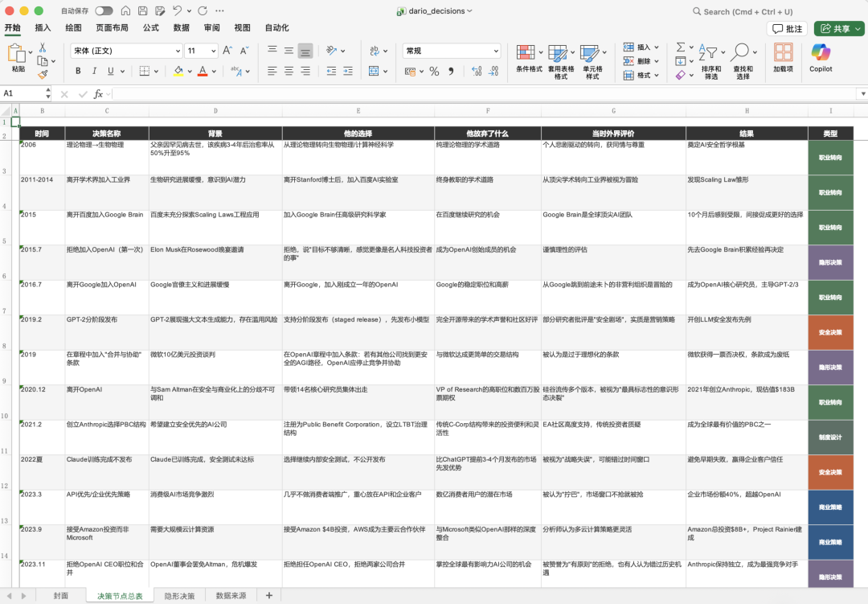Open the 常规 number format dropdown
This screenshot has height=604, width=868.
(451, 51)
